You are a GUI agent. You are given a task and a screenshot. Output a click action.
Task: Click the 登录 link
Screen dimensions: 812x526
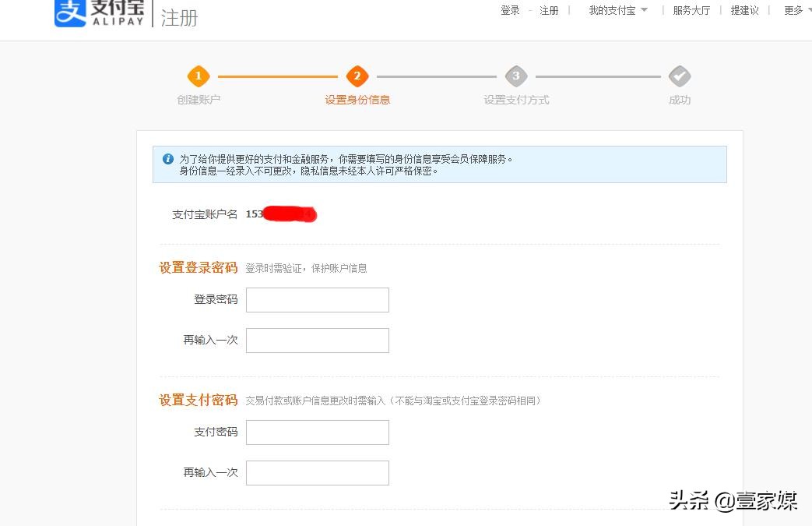[x=510, y=10]
